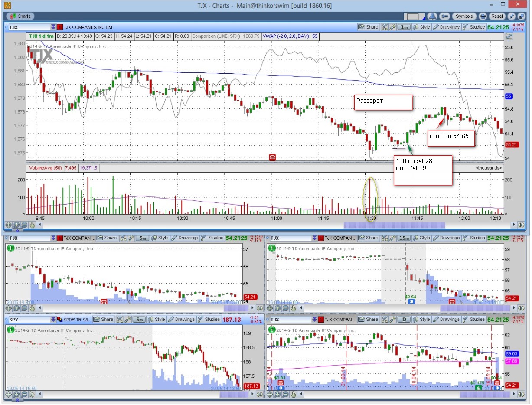Toggle the pointer tool under the SPY chart
Image resolution: width=532 pixels, height=405 pixels.
(x=32, y=394)
